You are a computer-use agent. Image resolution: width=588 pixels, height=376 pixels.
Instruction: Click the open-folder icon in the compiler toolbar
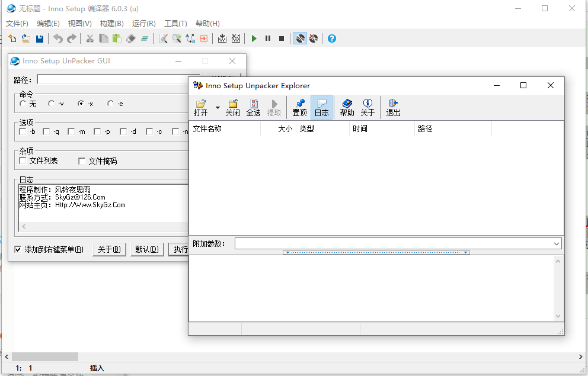click(26, 38)
